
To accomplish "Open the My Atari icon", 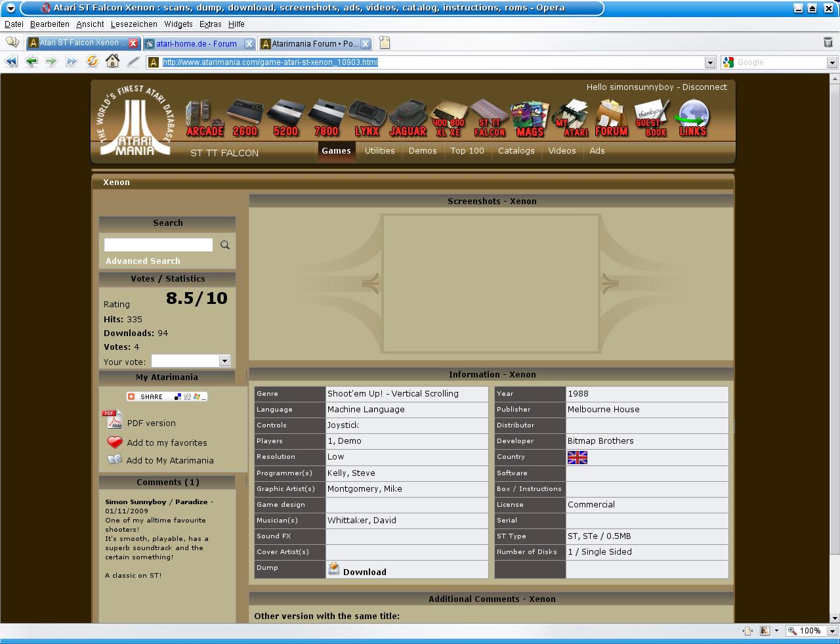I will point(571,118).
